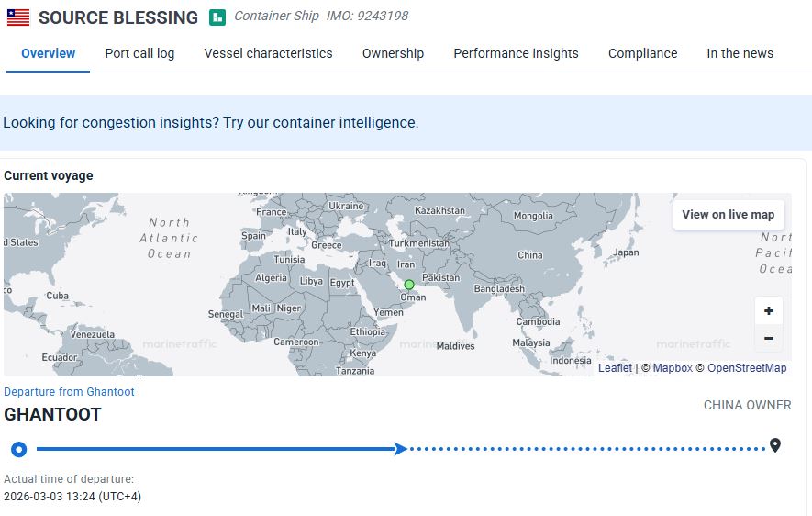The image size is (812, 516).
Task: Switch to the Port call log tab
Action: coord(139,53)
